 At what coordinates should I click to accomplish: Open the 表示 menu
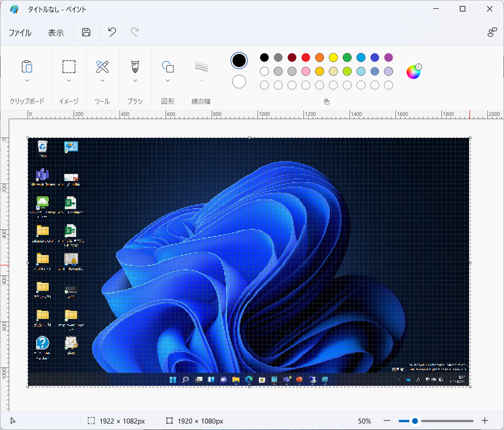coord(56,33)
